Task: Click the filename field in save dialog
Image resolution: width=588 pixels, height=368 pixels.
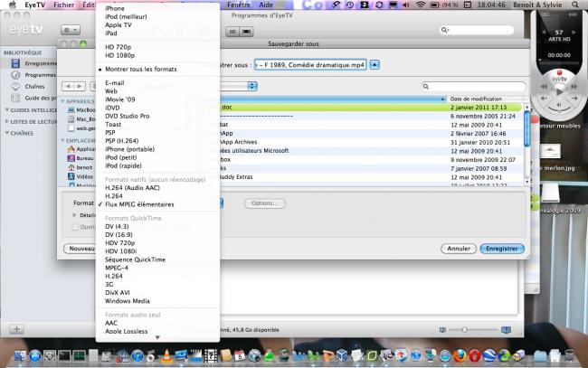Action: point(310,65)
